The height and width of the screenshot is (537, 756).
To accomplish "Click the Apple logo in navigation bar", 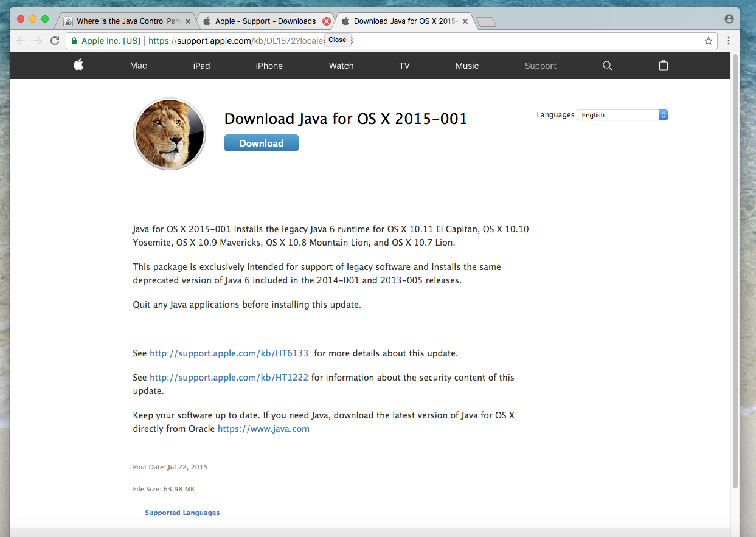I will coord(78,65).
